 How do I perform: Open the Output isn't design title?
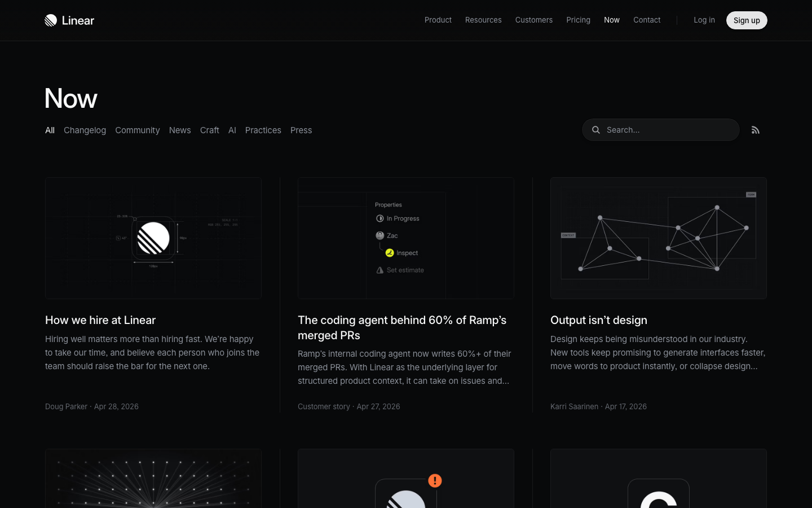[599, 320]
